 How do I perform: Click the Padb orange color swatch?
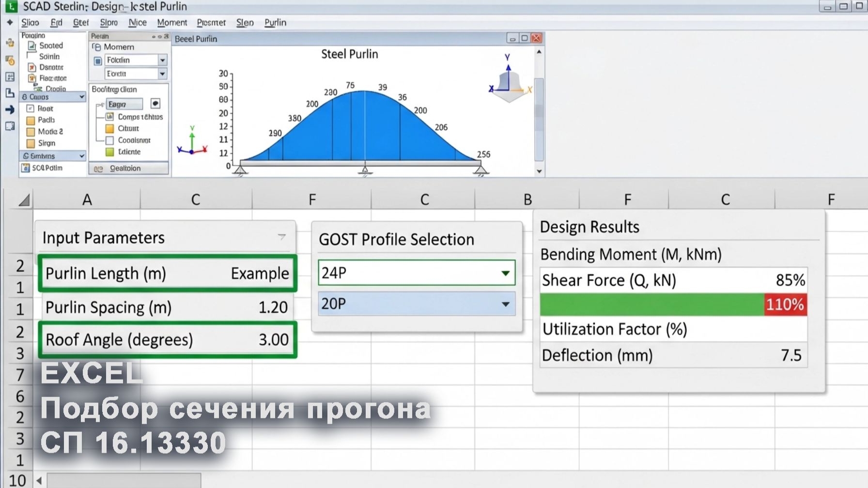click(31, 120)
